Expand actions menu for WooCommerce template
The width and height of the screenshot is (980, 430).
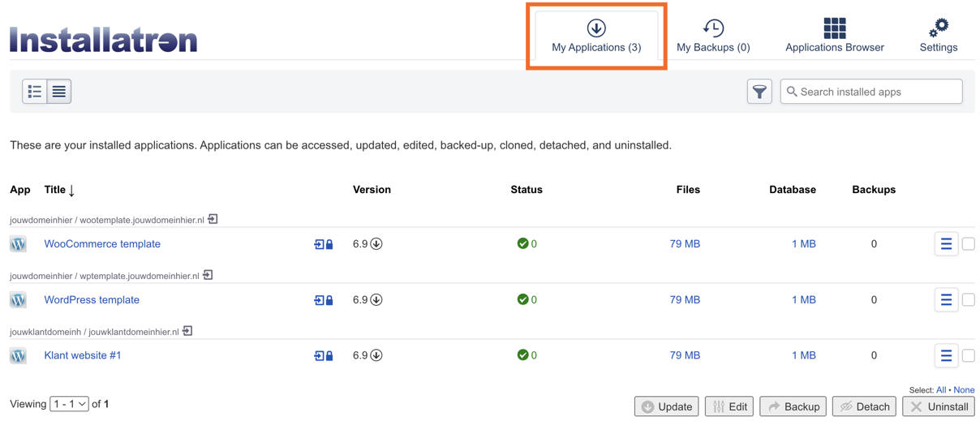point(946,244)
